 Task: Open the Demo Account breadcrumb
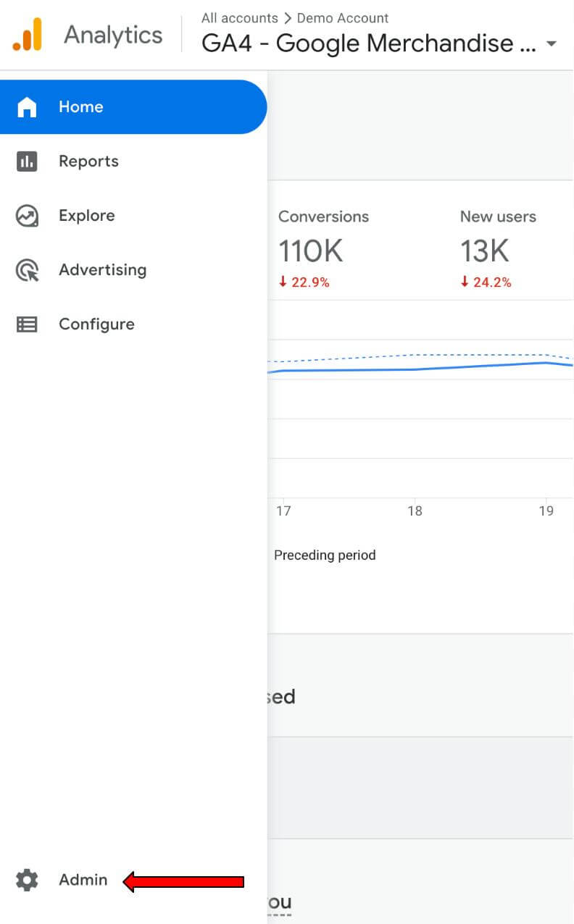[343, 18]
